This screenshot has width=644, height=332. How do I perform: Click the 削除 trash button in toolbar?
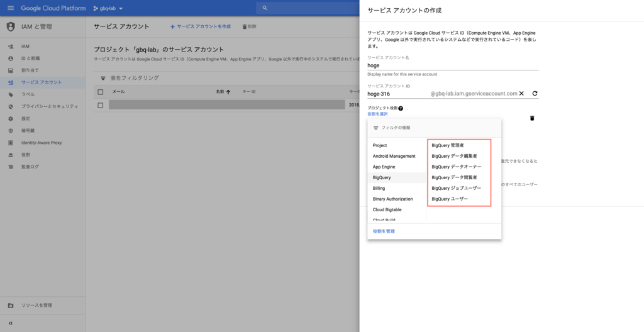coord(249,26)
